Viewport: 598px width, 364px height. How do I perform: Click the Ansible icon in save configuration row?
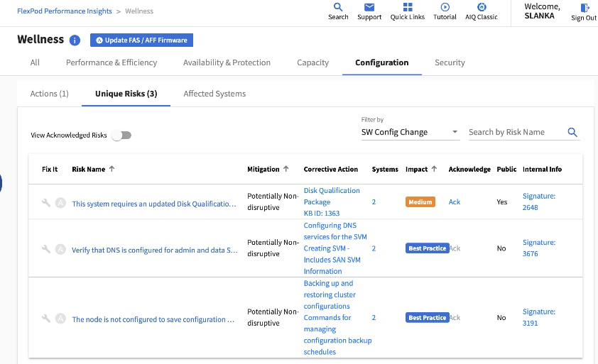pos(60,319)
